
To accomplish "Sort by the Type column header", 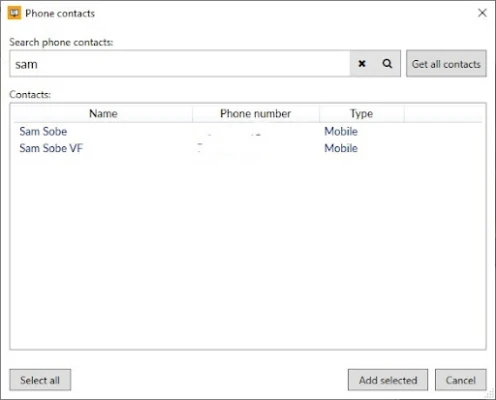I will (362, 114).
